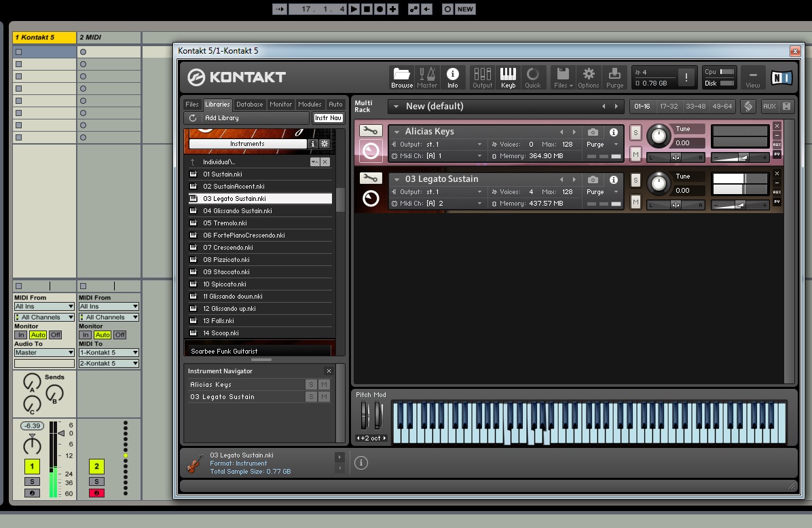Open track 2 MIDI To 1-Kontakt 5 dropdown
This screenshot has height=528, width=812.
(109, 352)
